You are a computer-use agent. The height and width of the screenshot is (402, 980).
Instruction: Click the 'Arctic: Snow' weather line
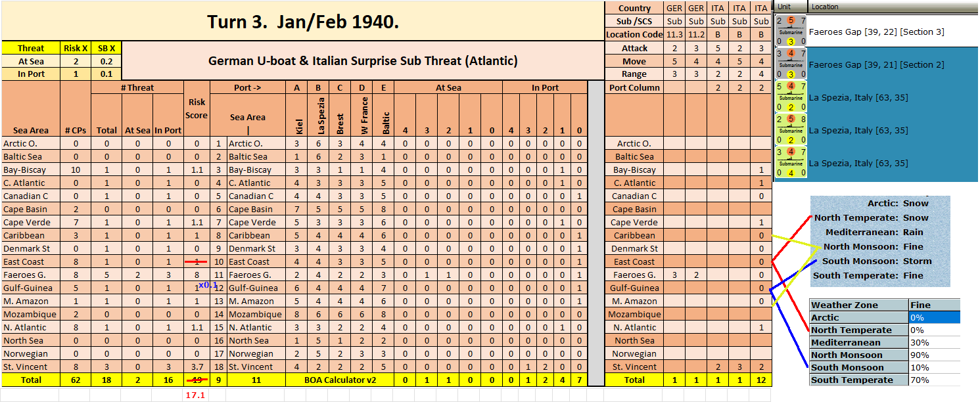point(898,203)
